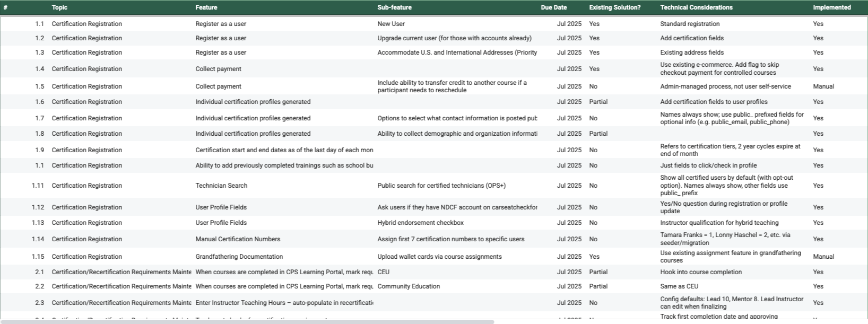Select 'Options to select what contact information' cell

pos(457,118)
